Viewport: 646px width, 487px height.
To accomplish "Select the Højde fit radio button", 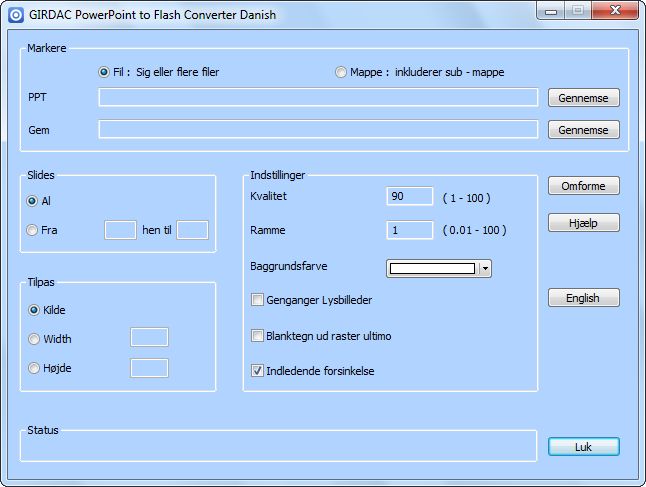I will 34,368.
